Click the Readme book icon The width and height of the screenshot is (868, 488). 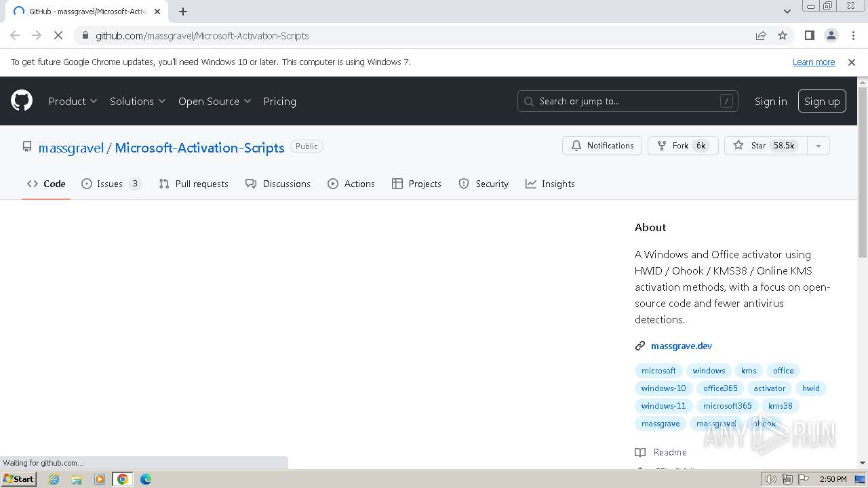pos(640,452)
